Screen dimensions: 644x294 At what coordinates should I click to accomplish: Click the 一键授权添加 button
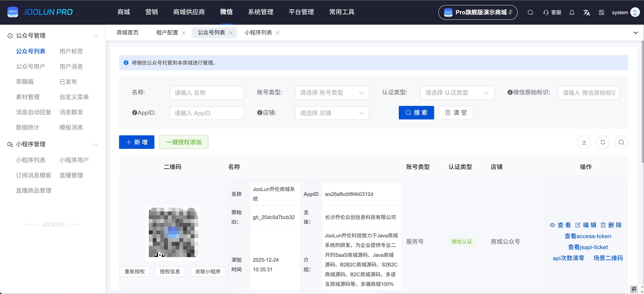tap(184, 142)
